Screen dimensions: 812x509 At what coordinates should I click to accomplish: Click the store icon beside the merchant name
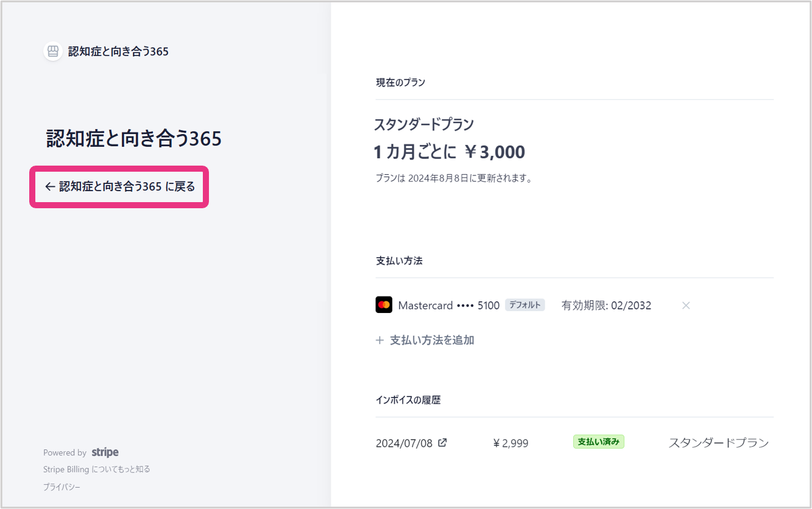click(x=53, y=51)
